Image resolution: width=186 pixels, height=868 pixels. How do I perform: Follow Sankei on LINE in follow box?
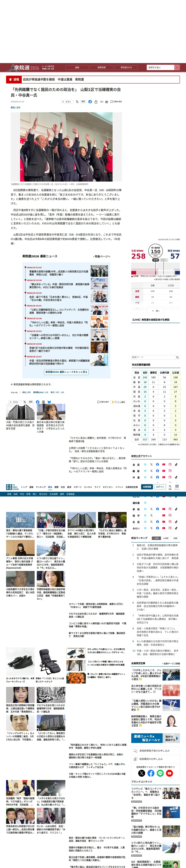(x=160, y=773)
